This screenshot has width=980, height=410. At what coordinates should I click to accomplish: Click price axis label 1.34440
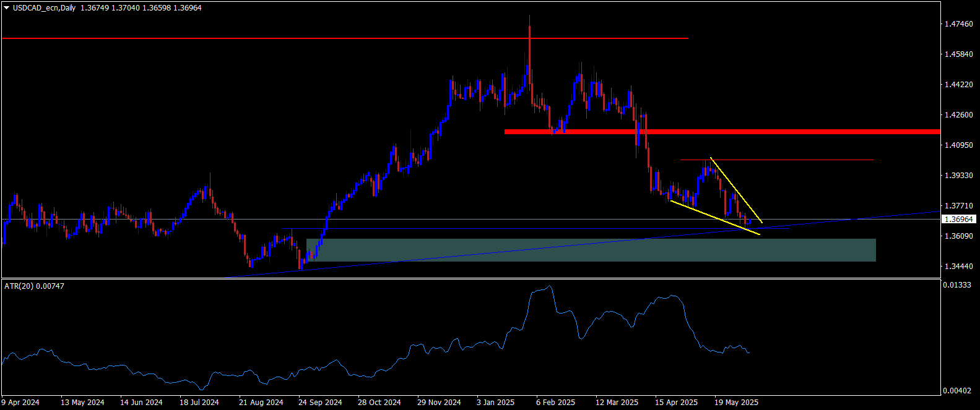960,267
